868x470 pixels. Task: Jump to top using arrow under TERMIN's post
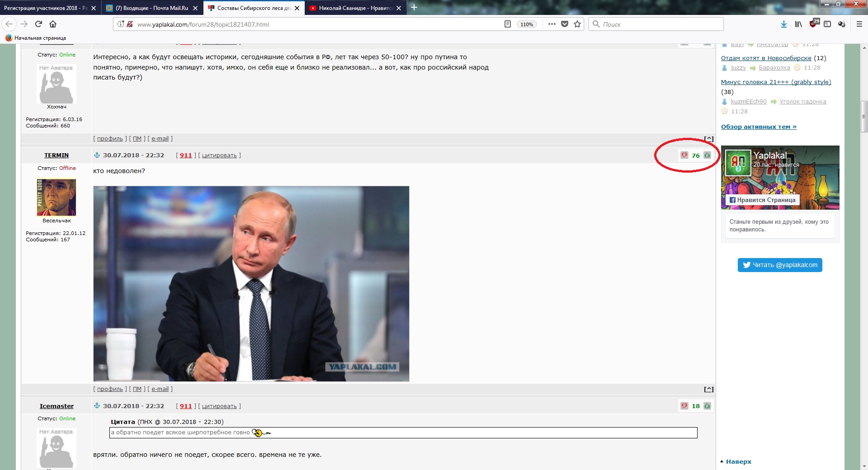pyautogui.click(x=709, y=389)
